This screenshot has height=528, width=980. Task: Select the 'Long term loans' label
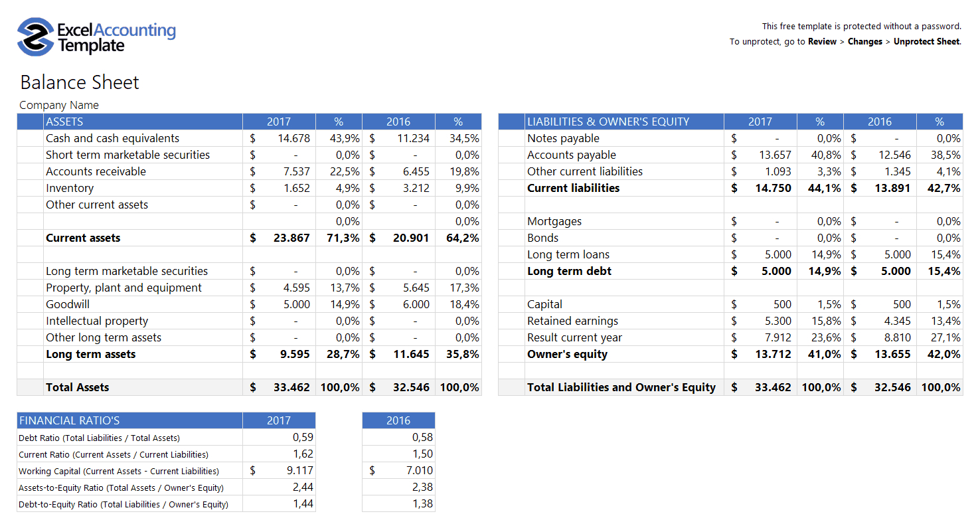click(x=568, y=254)
